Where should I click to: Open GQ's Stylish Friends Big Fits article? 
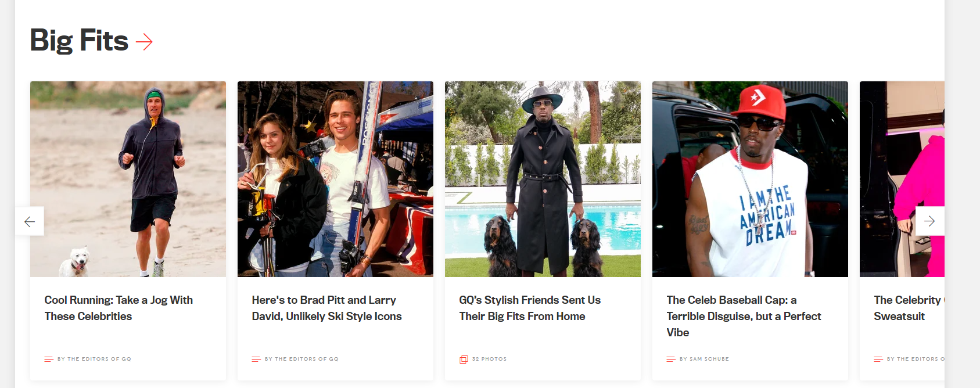coord(530,308)
